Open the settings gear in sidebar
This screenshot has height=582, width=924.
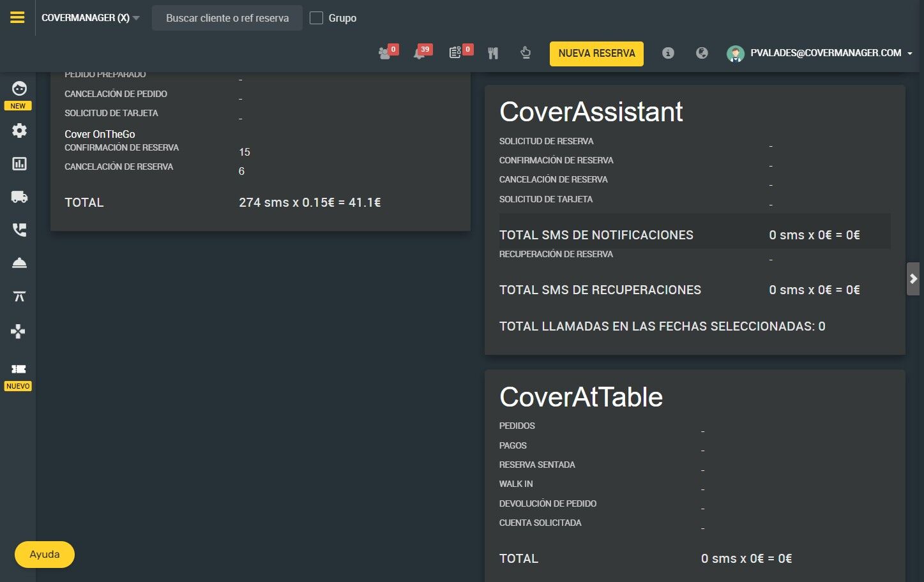point(19,130)
